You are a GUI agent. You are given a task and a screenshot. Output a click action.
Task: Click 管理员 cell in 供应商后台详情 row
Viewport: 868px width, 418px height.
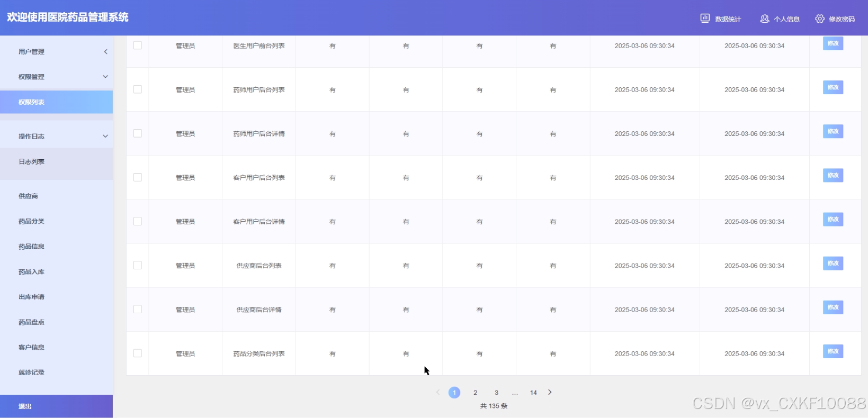pyautogui.click(x=185, y=310)
